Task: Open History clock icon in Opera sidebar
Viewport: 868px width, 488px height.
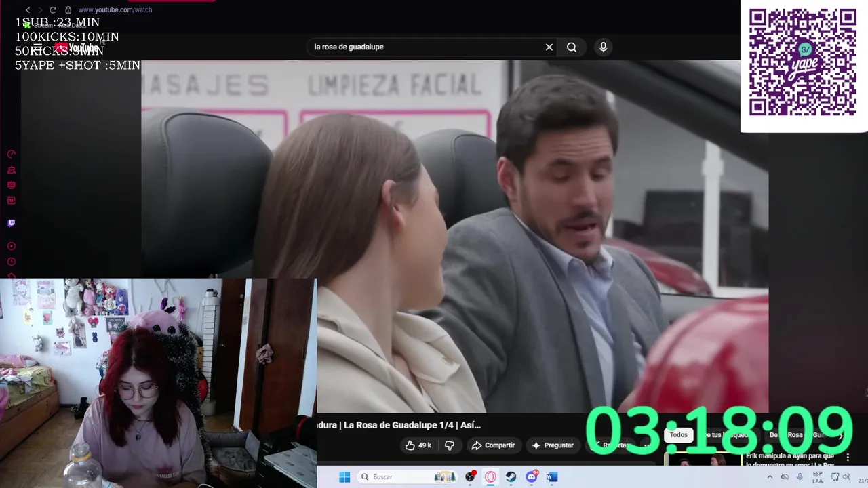Action: coord(11,262)
